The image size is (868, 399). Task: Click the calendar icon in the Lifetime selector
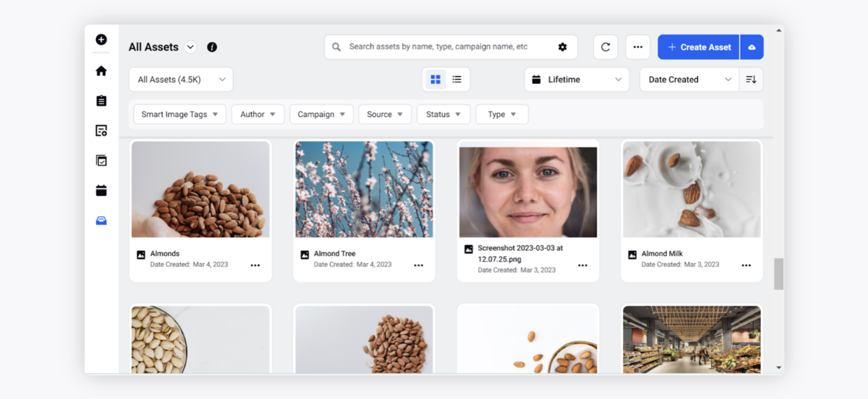536,79
